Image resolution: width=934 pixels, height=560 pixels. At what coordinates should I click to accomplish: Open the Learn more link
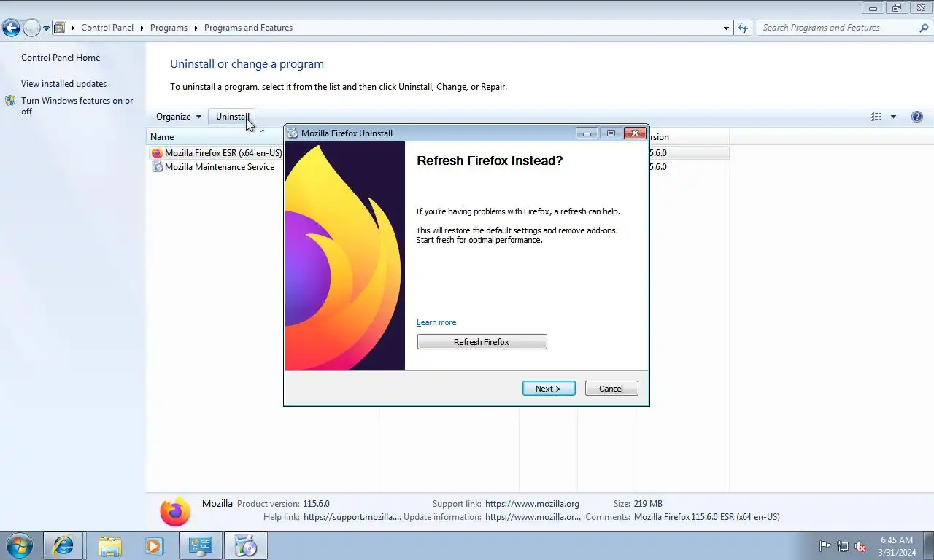pos(436,322)
